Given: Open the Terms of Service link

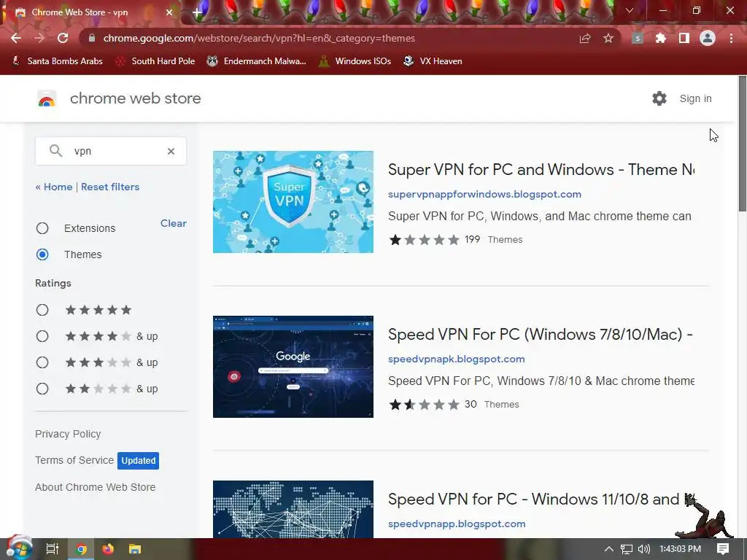Looking at the screenshot, I should [74, 460].
